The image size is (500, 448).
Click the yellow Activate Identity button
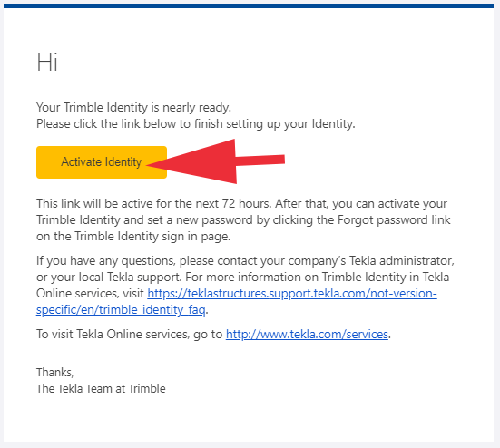(x=102, y=162)
